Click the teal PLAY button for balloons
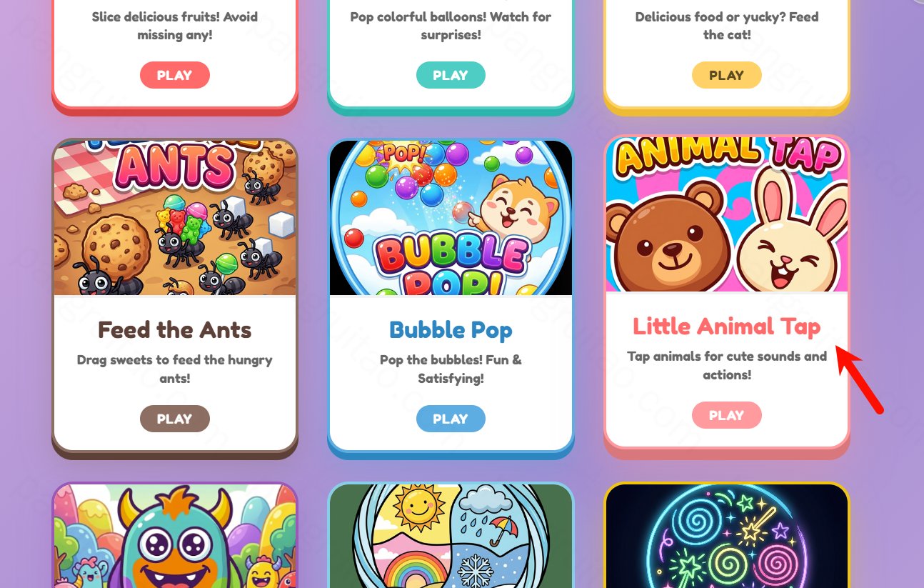This screenshot has width=924, height=588. click(x=451, y=75)
